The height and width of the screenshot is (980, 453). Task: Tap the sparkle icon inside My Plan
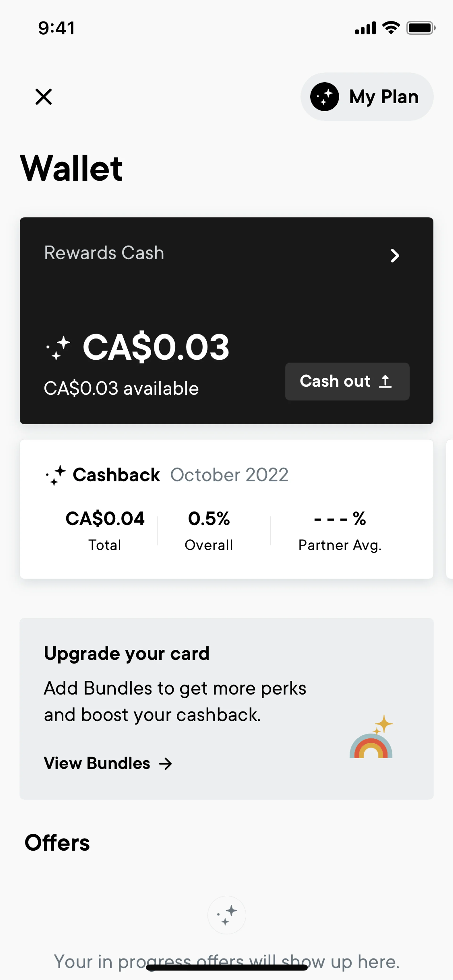pyautogui.click(x=324, y=97)
